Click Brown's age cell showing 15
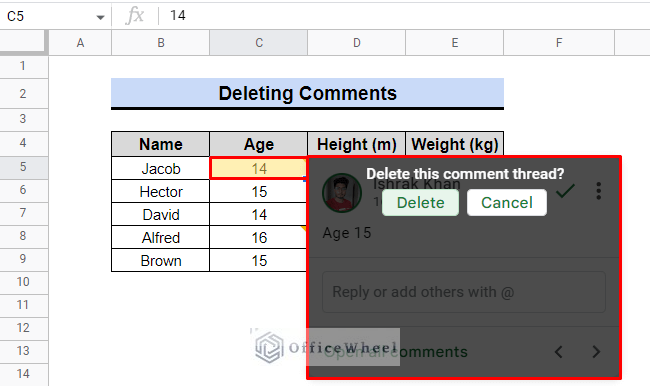 point(259,261)
